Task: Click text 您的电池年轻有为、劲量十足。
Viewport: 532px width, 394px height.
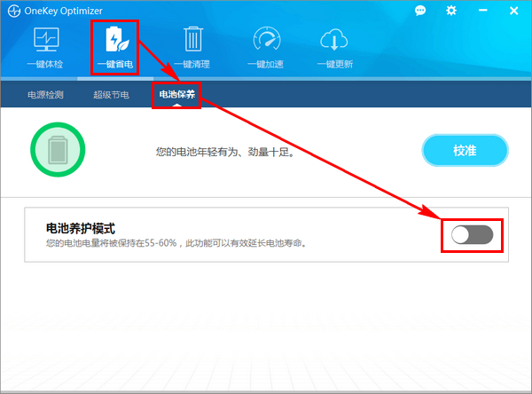Action: [225, 152]
